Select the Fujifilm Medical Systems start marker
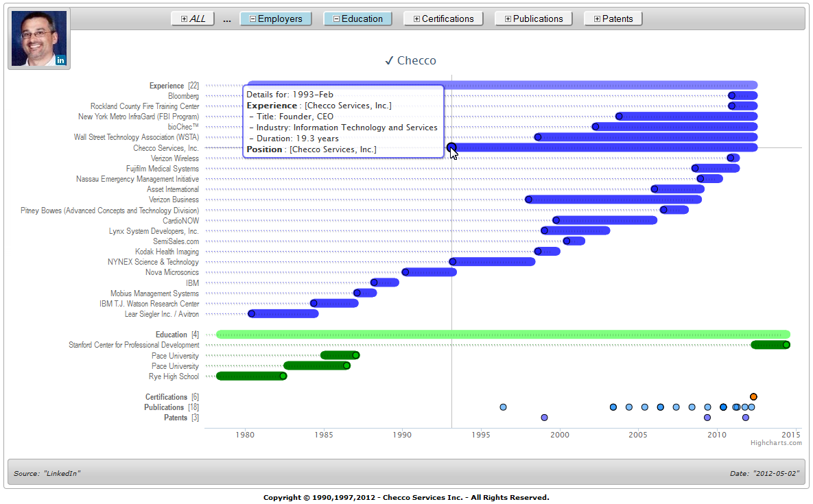 pos(695,169)
